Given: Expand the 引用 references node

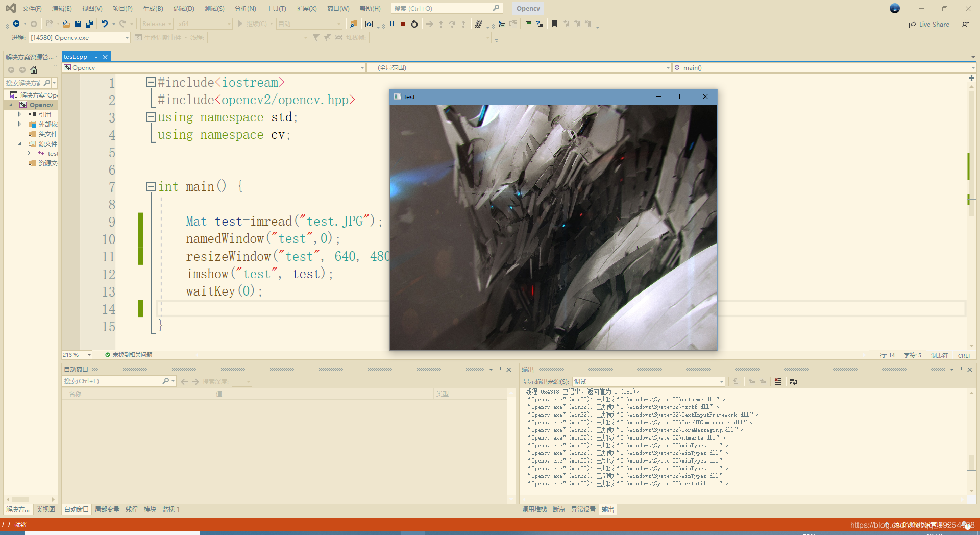Looking at the screenshot, I should point(19,114).
